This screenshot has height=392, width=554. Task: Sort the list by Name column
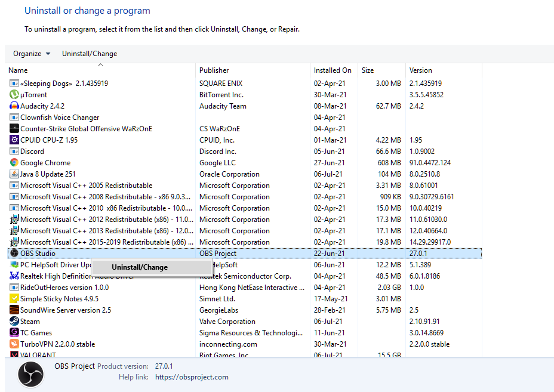tap(100, 70)
